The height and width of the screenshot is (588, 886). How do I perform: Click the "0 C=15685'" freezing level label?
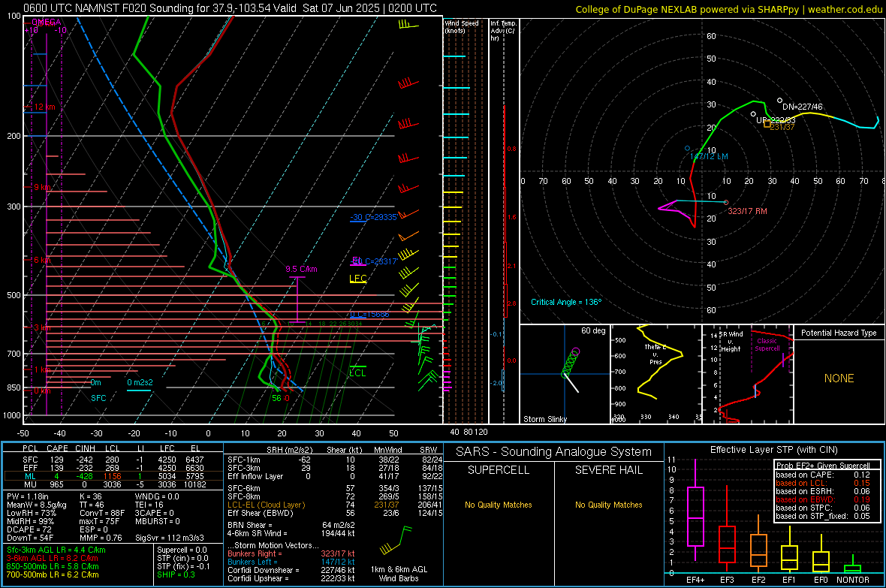369,315
